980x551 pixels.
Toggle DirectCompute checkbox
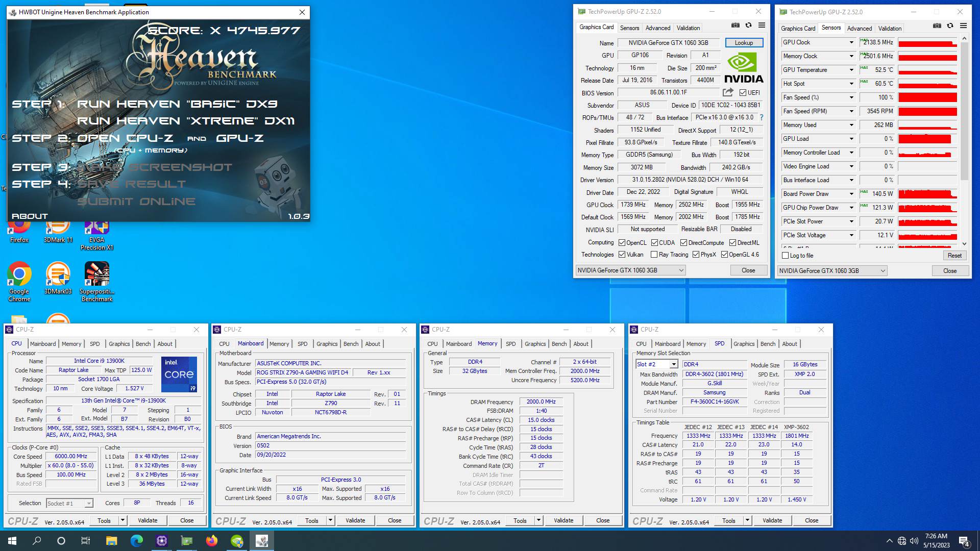683,243
